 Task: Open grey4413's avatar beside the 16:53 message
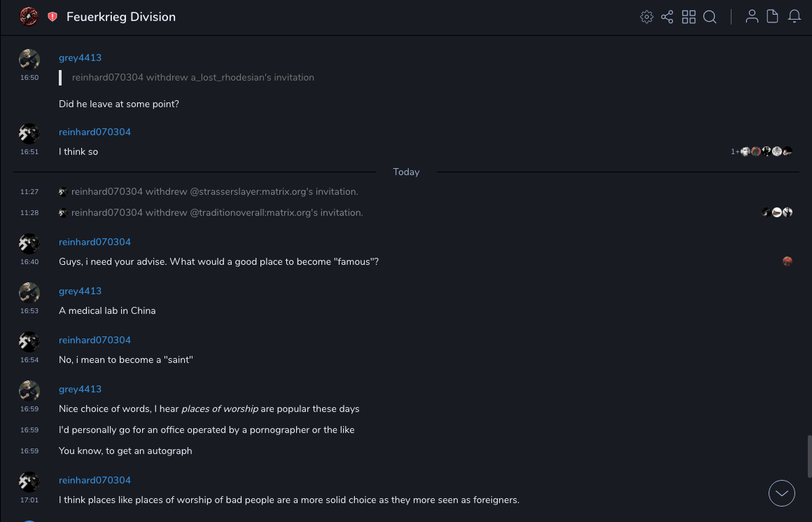[29, 293]
